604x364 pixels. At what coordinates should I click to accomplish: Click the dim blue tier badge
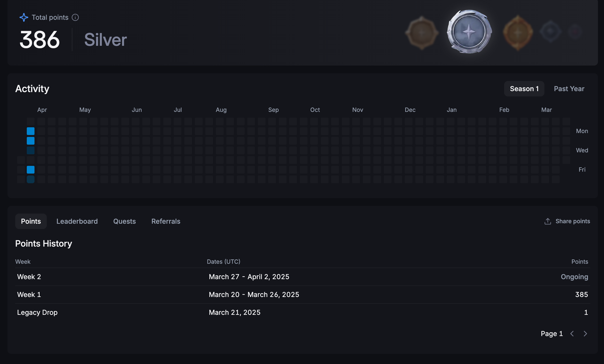tap(550, 32)
